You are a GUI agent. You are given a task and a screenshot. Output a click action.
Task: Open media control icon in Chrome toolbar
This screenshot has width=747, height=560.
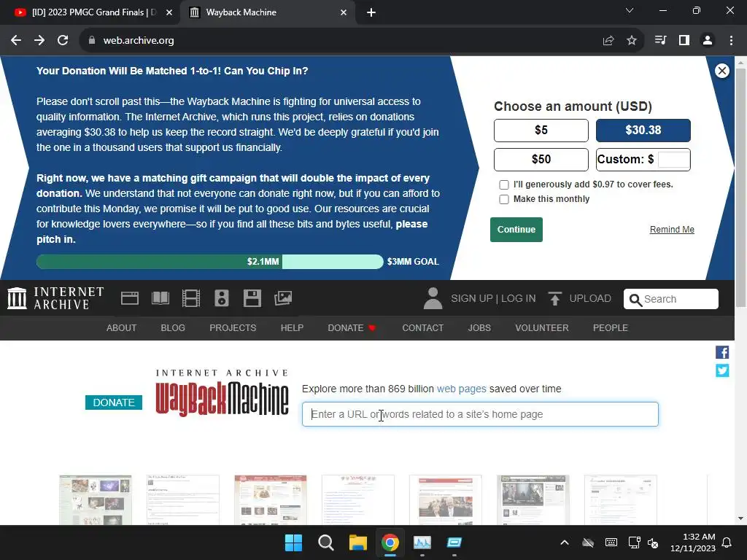click(660, 41)
